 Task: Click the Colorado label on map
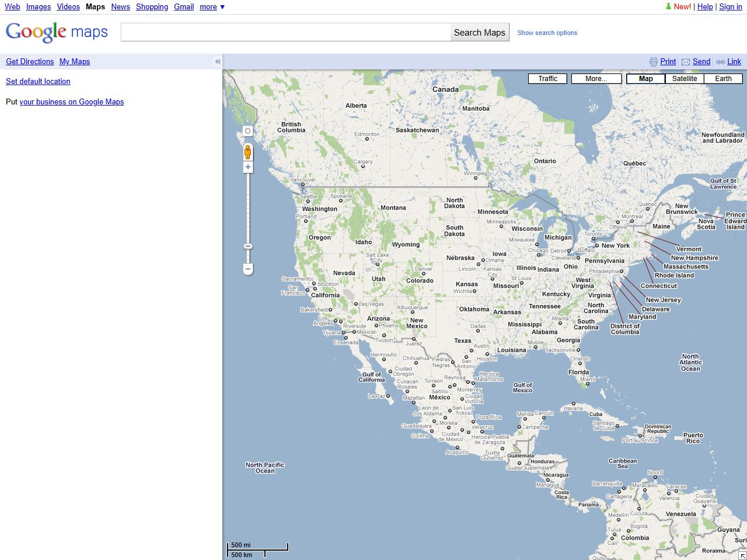[420, 281]
